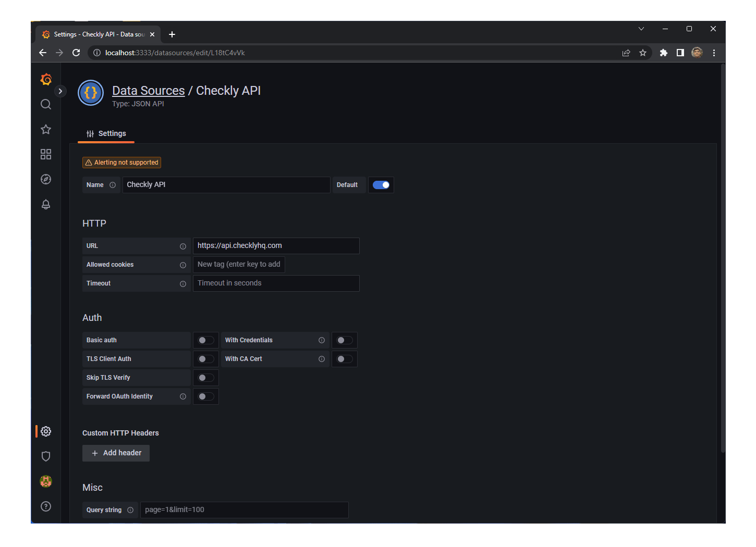756x547 pixels.
Task: Click the 'Misc' section heading
Action: click(92, 488)
